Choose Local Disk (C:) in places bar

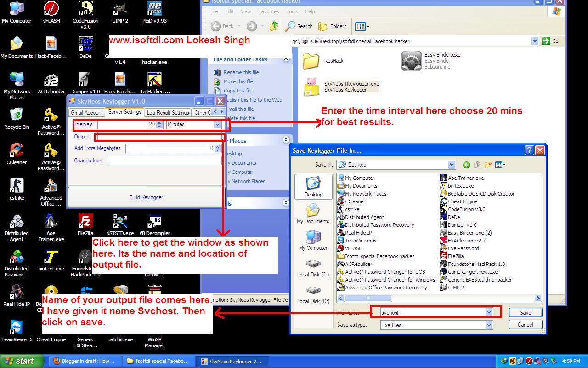pyautogui.click(x=313, y=267)
